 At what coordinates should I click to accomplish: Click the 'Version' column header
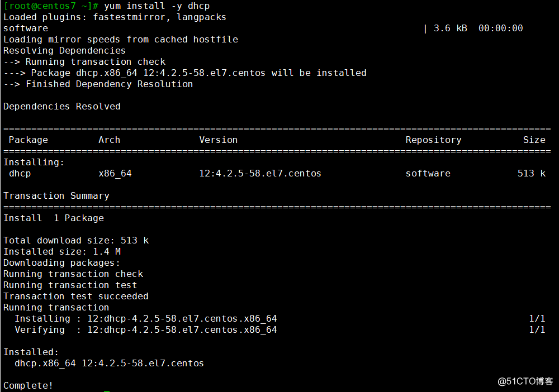click(218, 140)
